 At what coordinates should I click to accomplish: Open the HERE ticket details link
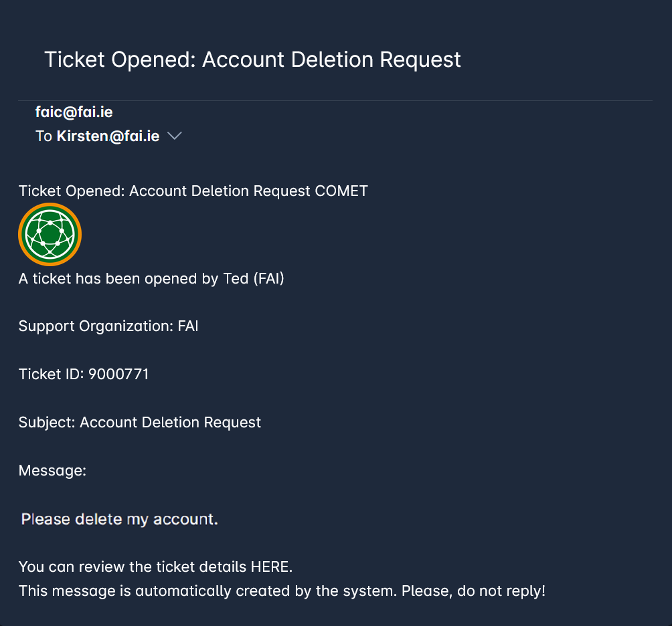tap(270, 567)
